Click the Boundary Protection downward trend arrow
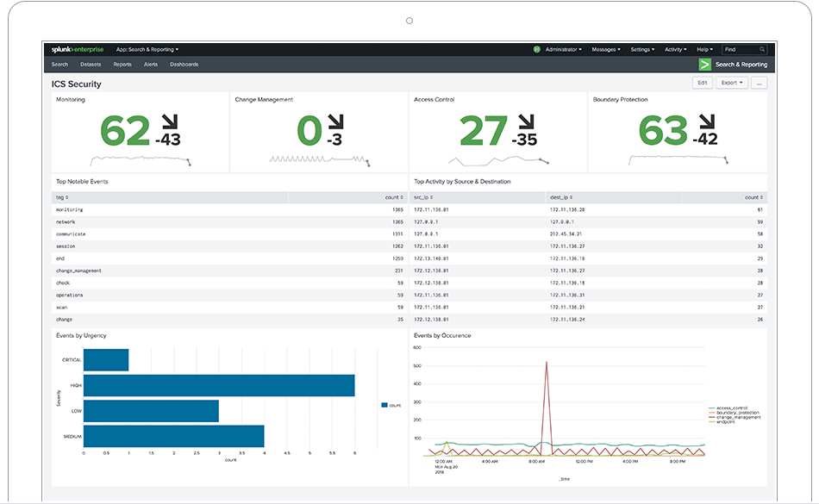The height and width of the screenshot is (504, 819). tap(707, 121)
